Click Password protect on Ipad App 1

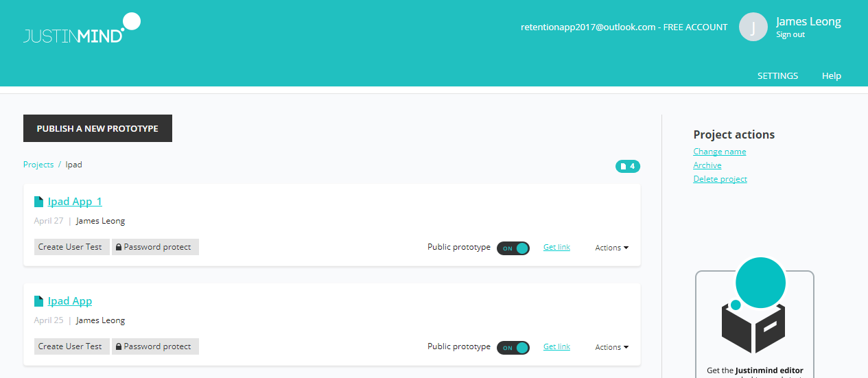[155, 247]
